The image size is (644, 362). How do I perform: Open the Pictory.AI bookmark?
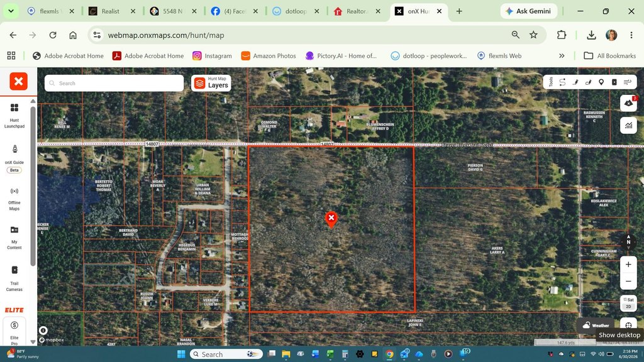coord(341,56)
